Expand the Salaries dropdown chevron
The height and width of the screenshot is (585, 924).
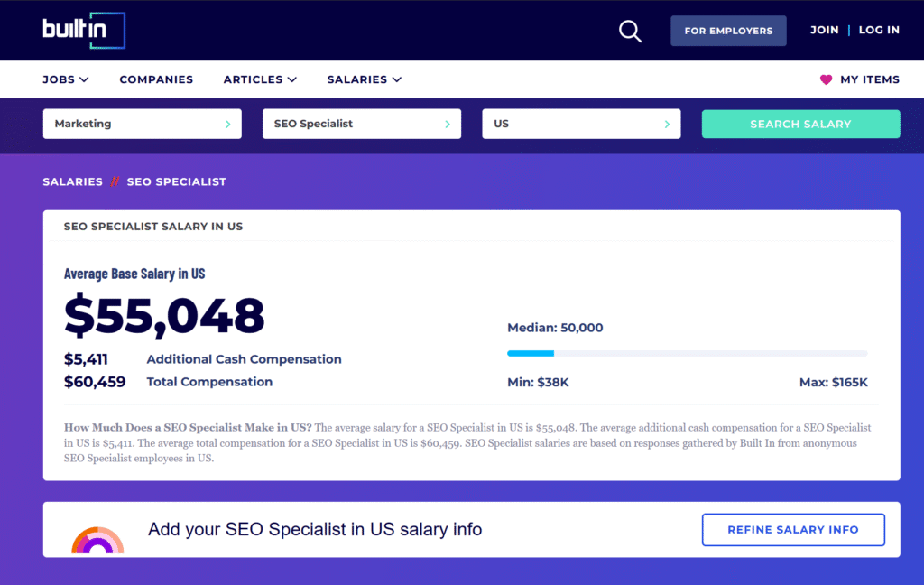pyautogui.click(x=397, y=79)
